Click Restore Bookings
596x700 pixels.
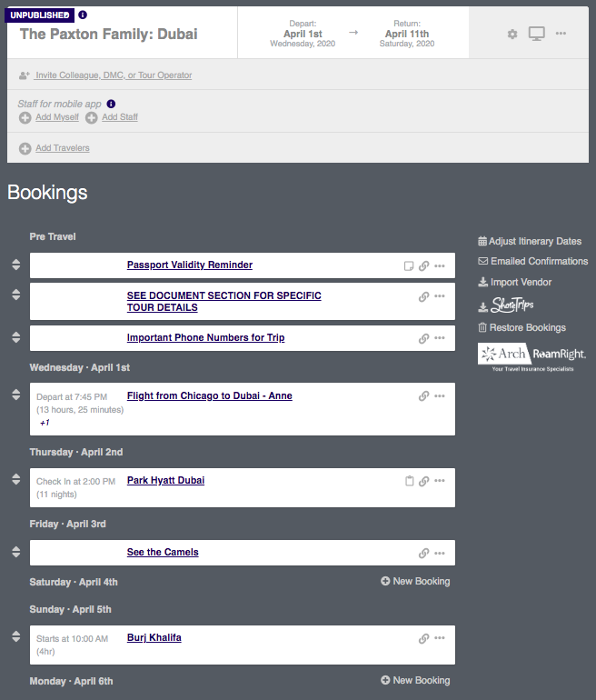pos(522,327)
